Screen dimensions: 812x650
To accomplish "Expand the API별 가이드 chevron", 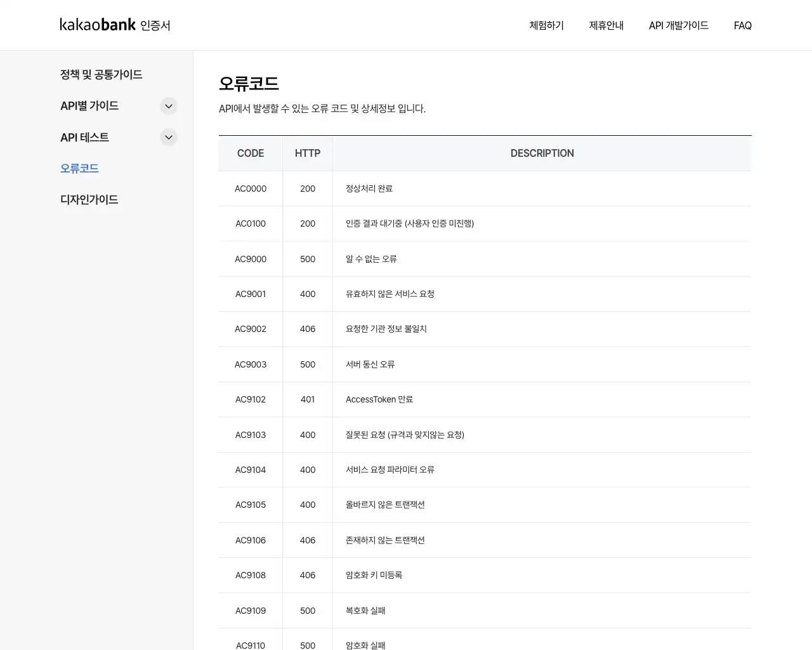I will [x=168, y=106].
